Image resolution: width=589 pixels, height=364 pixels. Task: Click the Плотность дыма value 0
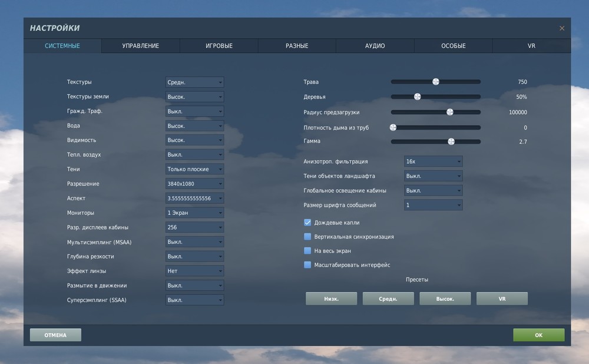525,128
